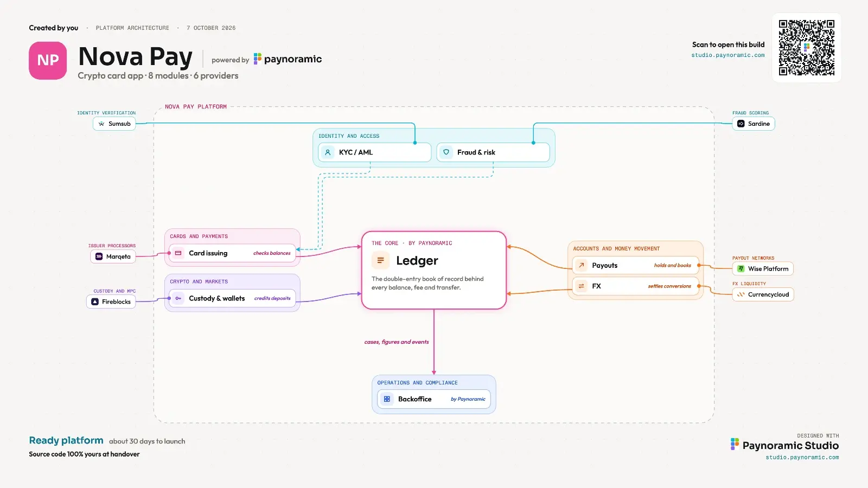Click the FX swap arrows icon

[x=581, y=286]
